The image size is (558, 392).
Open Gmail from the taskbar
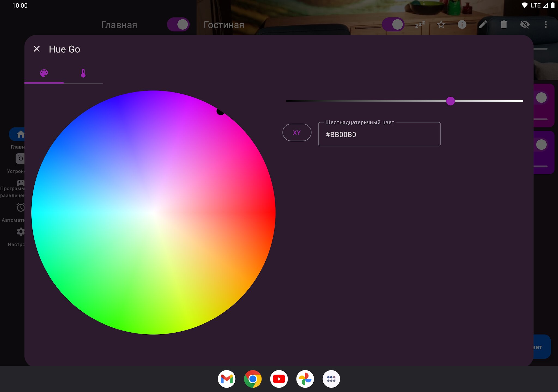[x=226, y=379]
